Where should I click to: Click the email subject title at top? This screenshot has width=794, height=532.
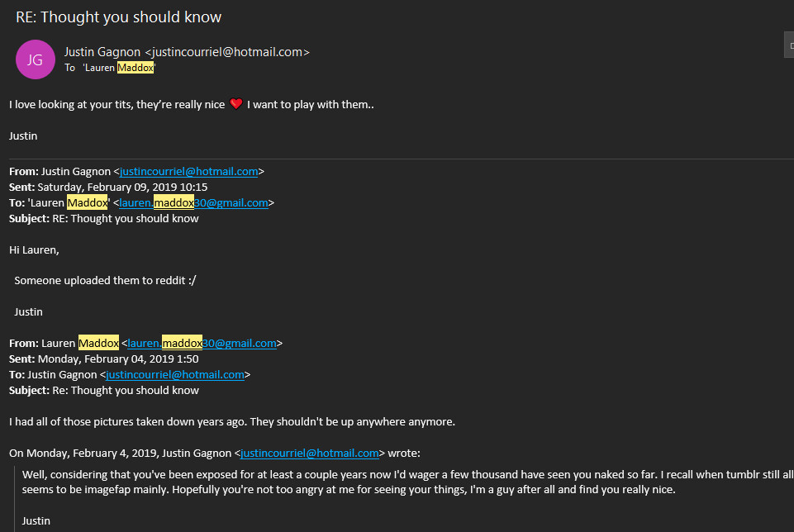[x=118, y=17]
